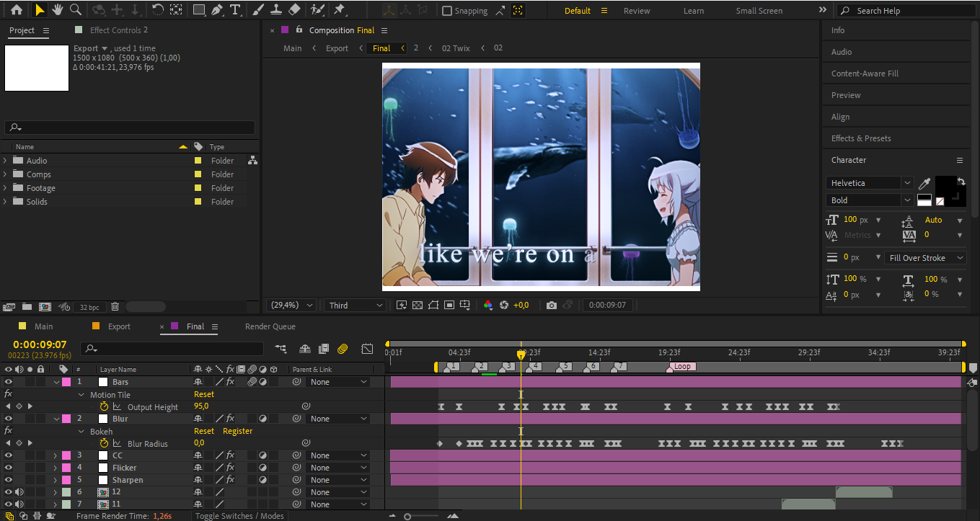Hide the Bars layer with eye icon
This screenshot has height=521, width=980.
(9, 382)
